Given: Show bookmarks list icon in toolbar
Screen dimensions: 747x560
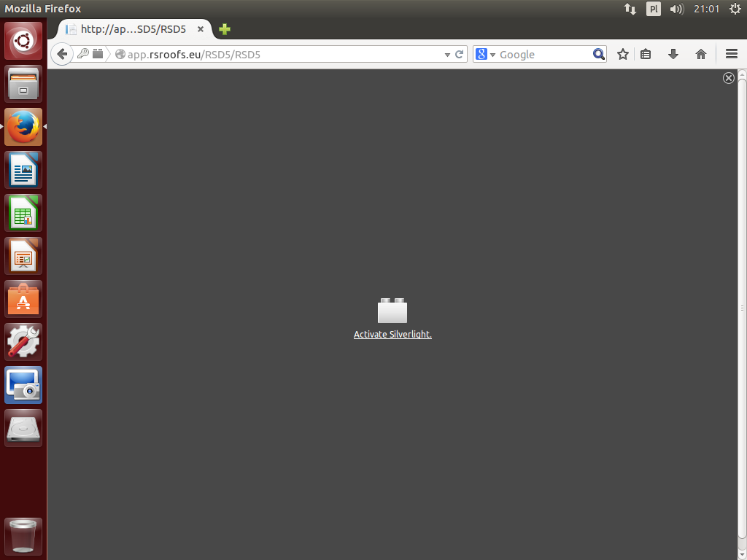Looking at the screenshot, I should [646, 54].
